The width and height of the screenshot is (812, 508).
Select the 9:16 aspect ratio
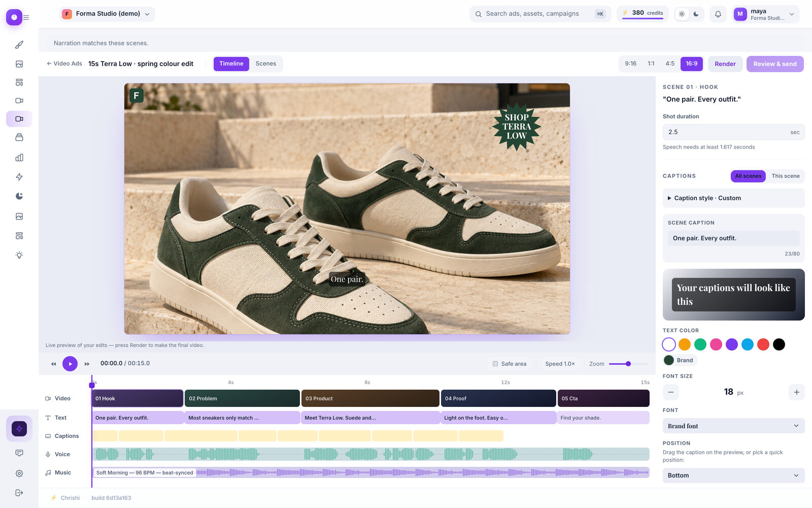[631, 64]
